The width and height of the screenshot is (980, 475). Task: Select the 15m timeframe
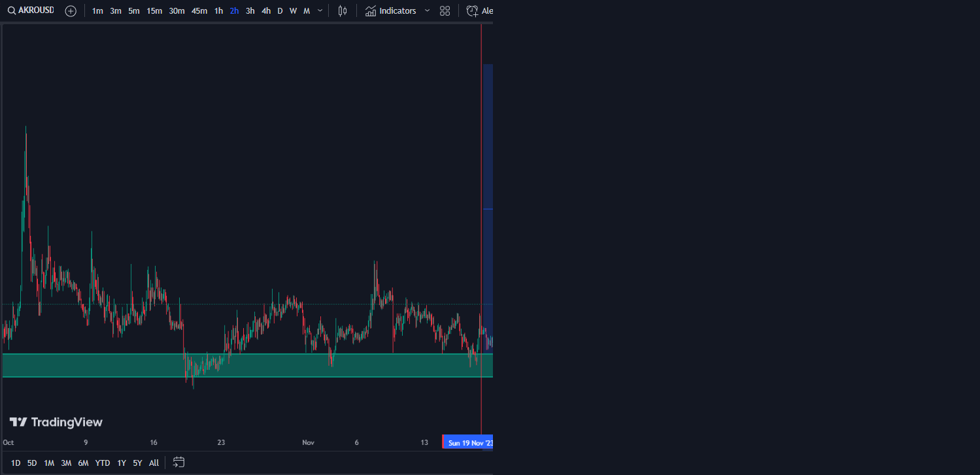154,11
